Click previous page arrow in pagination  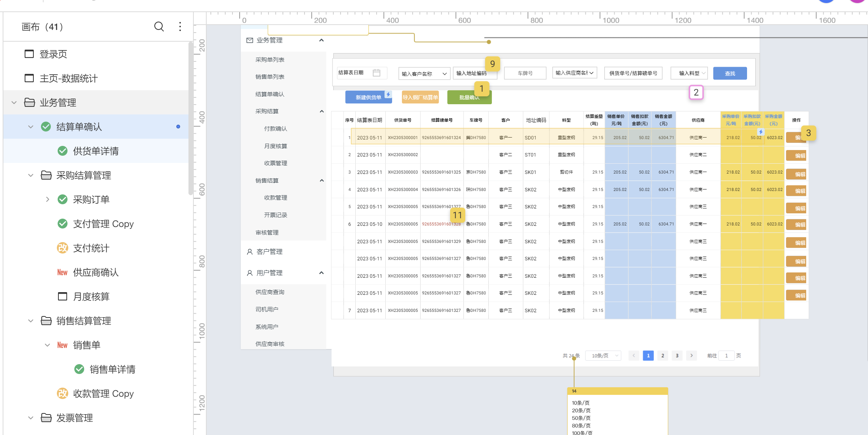coord(634,355)
